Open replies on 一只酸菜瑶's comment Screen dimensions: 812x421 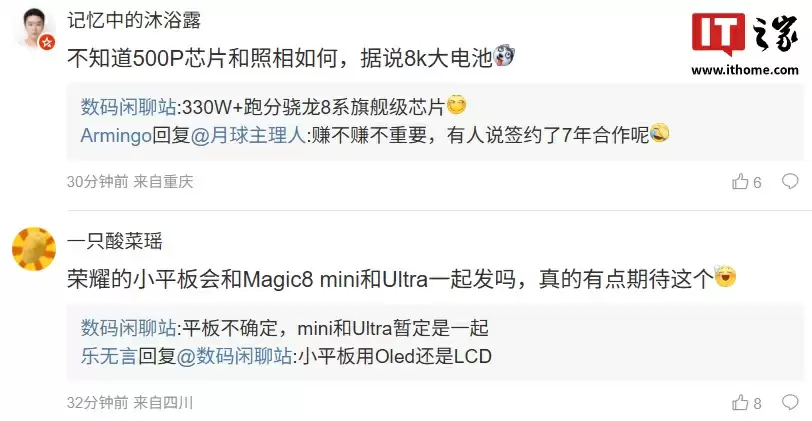click(x=790, y=402)
